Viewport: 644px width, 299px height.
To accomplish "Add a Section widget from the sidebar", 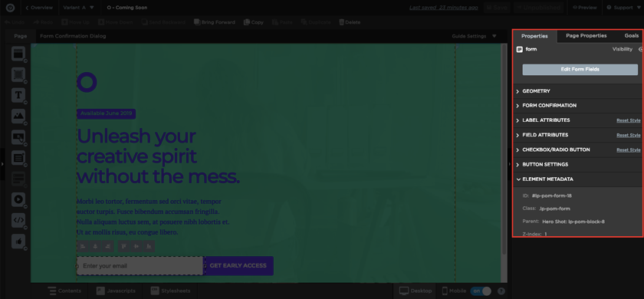I will 18,54.
